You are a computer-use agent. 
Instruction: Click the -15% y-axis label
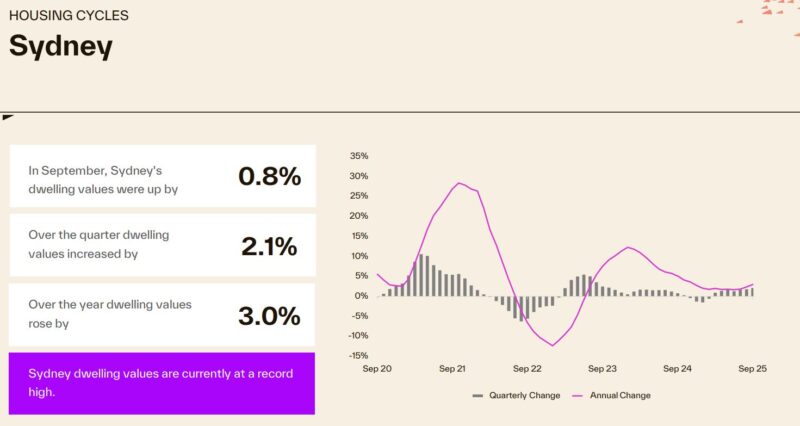click(358, 355)
